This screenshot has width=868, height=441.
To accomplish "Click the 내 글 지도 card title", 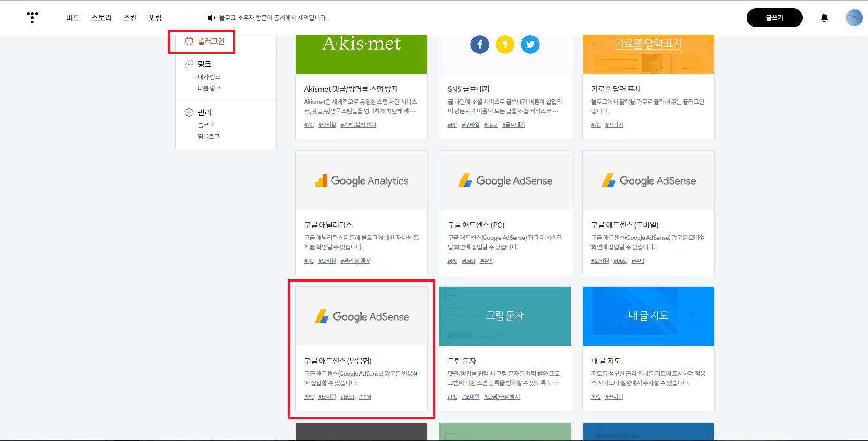I will [606, 361].
